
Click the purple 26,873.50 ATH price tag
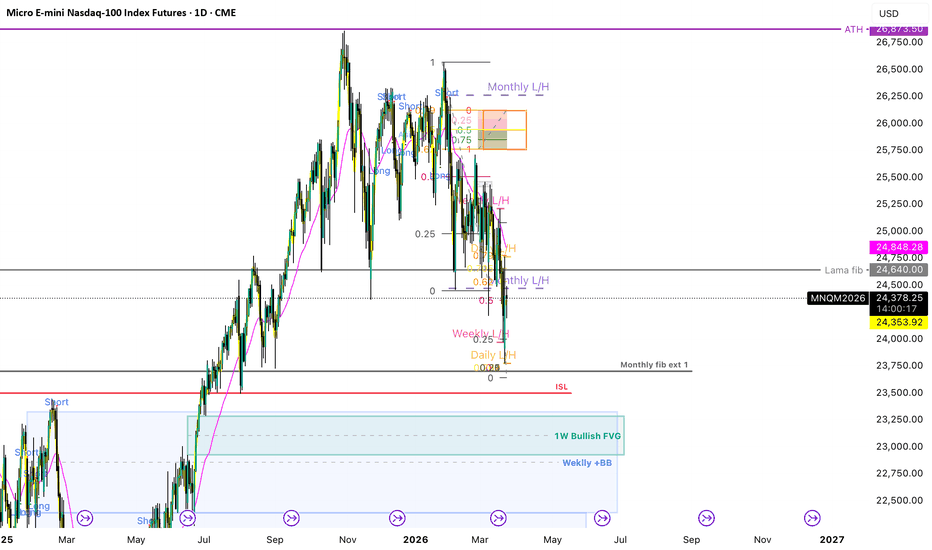[899, 29]
